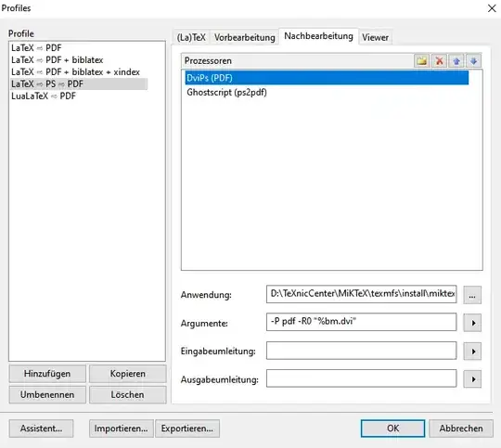
Task: Select the Nachbearbeitung tab
Action: (x=318, y=36)
